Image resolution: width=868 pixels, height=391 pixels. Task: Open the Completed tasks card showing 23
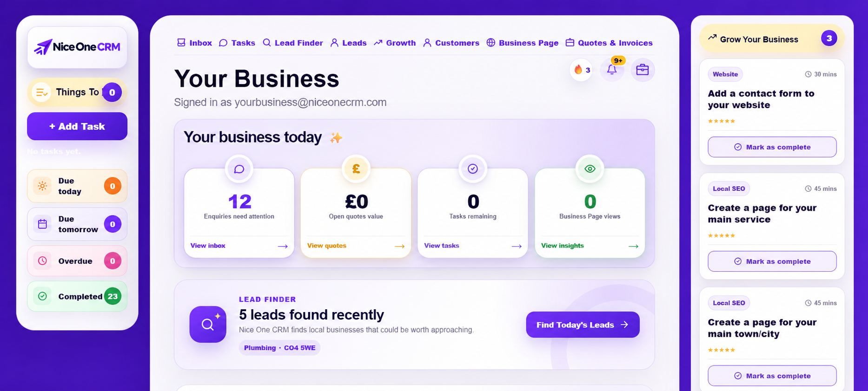point(77,296)
